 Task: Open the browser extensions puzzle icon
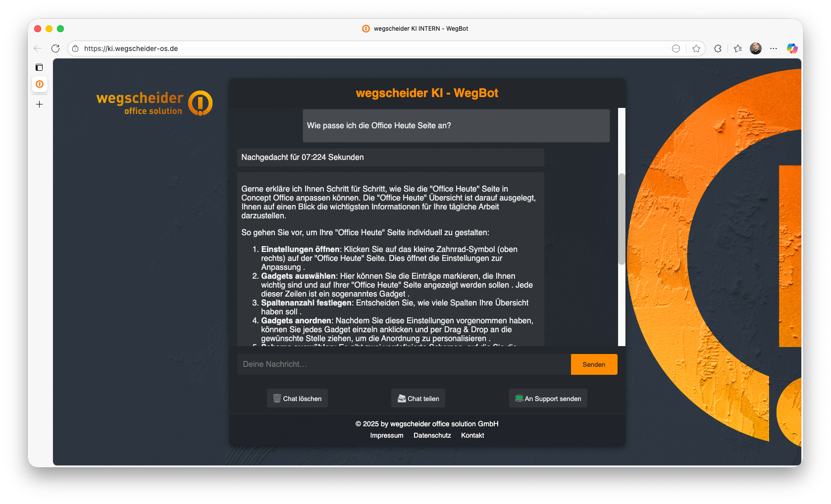(718, 49)
